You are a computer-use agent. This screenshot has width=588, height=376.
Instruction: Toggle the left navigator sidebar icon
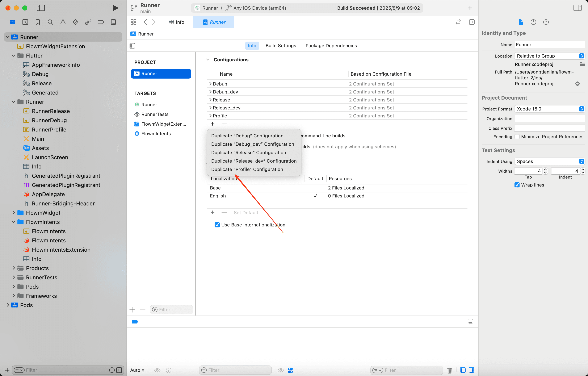41,8
